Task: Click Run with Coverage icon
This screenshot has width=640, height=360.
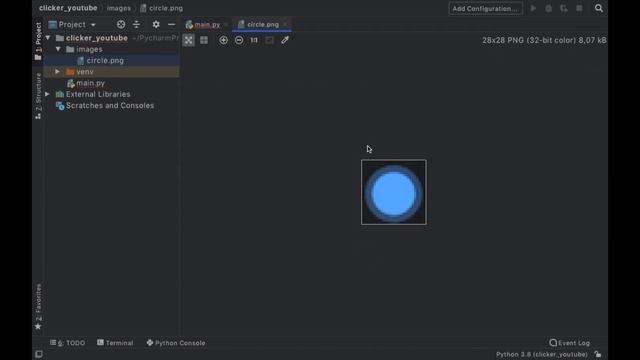Action: point(564,8)
